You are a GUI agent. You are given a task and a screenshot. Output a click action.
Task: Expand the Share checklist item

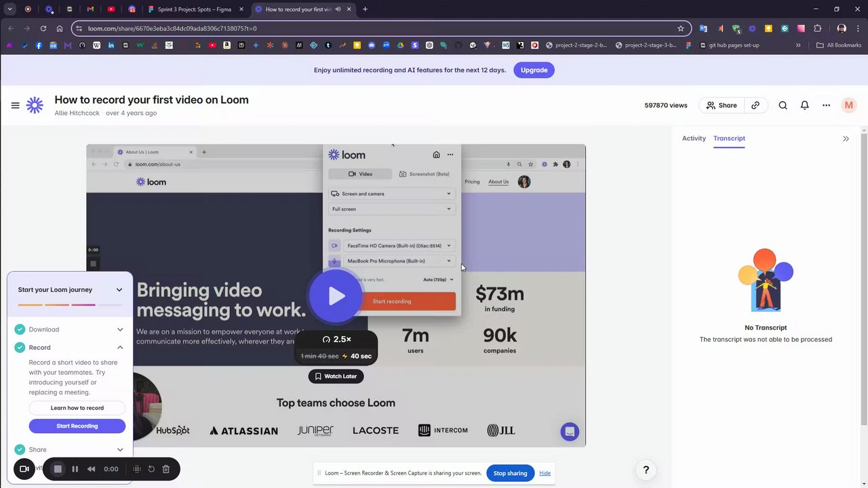click(x=120, y=449)
